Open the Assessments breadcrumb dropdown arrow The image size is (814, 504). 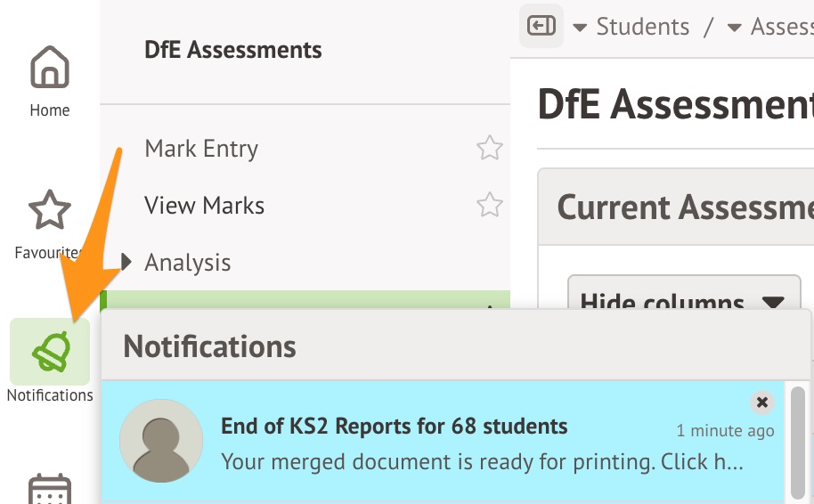coord(735,28)
